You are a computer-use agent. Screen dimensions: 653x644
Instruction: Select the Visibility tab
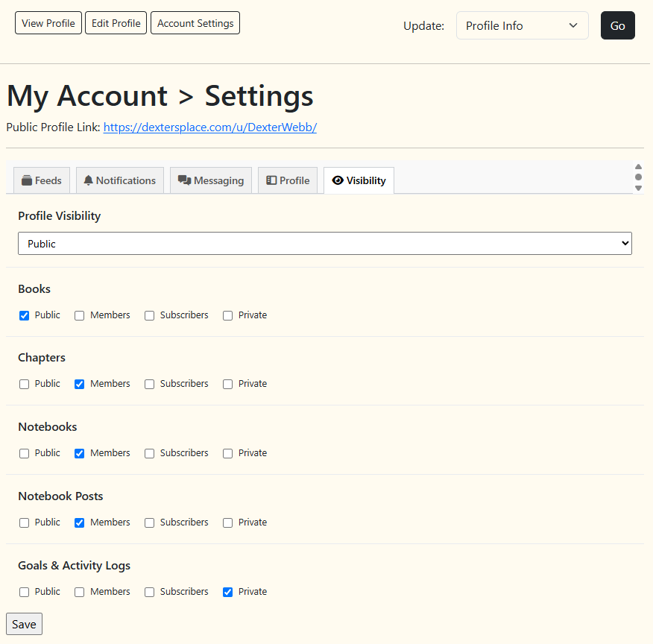(x=359, y=180)
